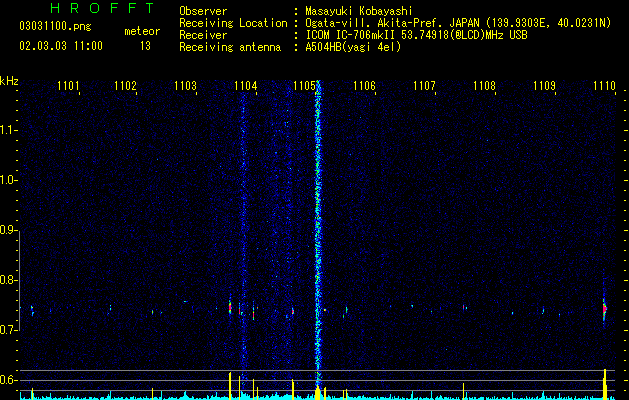Screen dimensions: 629x400
Task: Click the meteor count 13
Action: (x=145, y=46)
